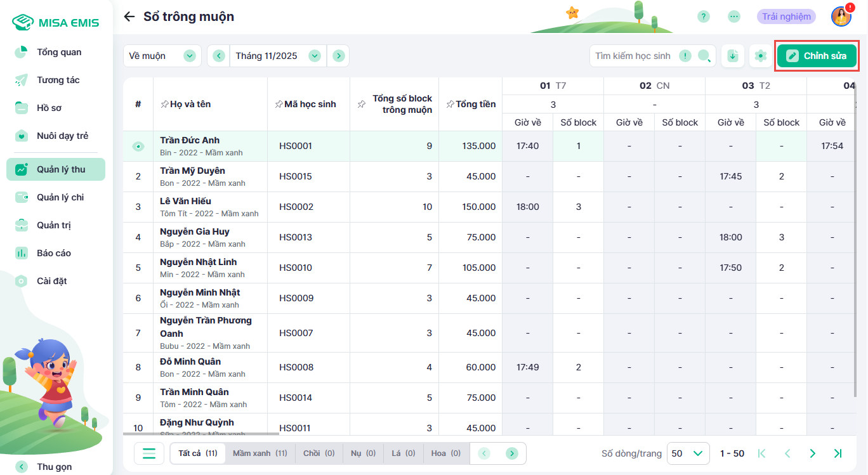Open Quản lý chi in sidebar

60,197
